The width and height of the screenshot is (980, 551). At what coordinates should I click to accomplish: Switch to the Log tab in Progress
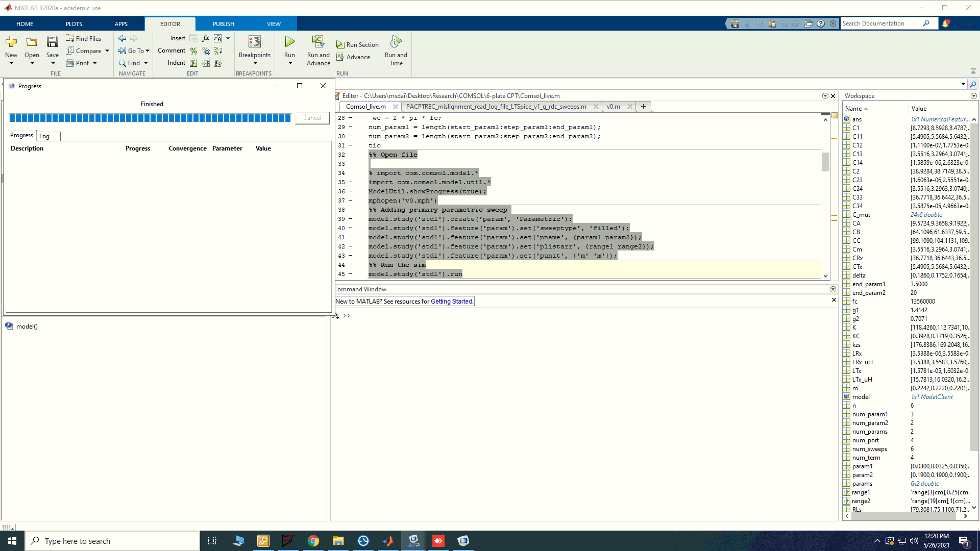point(45,136)
